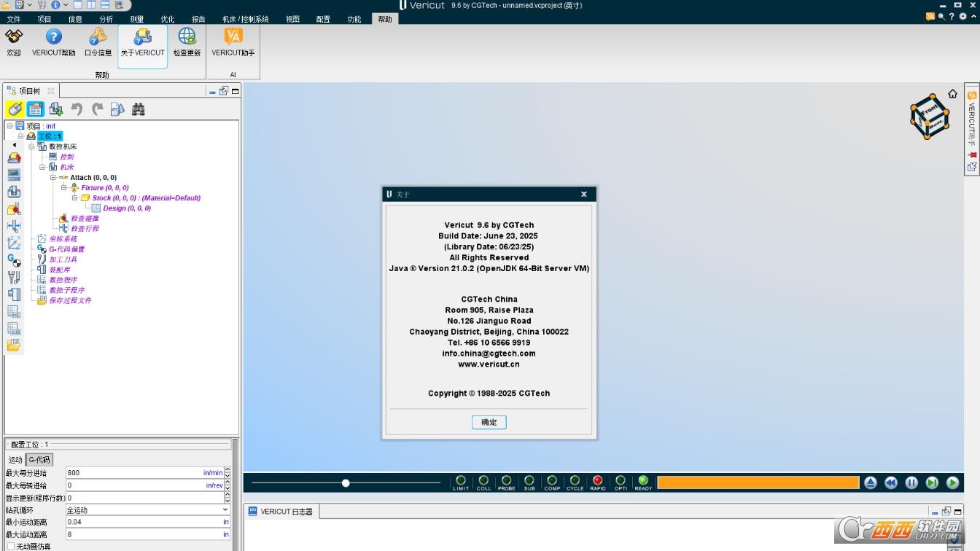Click 确定 in the About dialog
The image size is (980, 551).
click(489, 422)
